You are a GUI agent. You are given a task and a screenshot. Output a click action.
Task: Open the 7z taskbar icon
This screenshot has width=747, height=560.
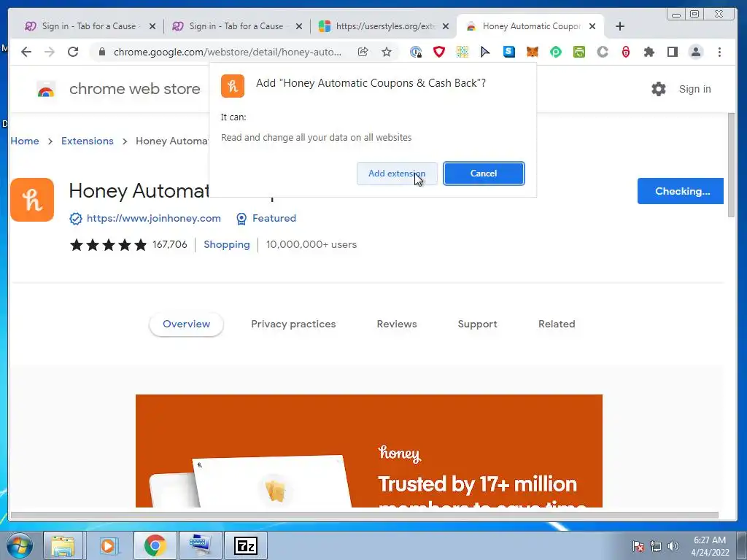(246, 545)
